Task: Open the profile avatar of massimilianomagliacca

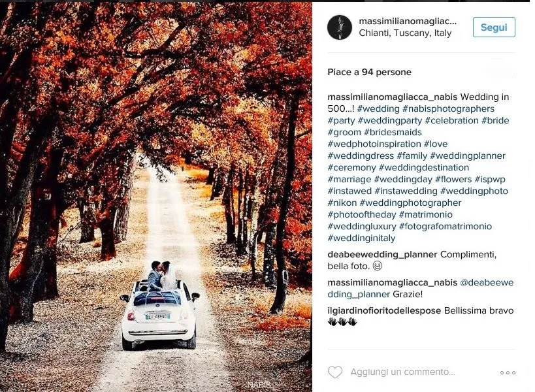Action: (340, 27)
